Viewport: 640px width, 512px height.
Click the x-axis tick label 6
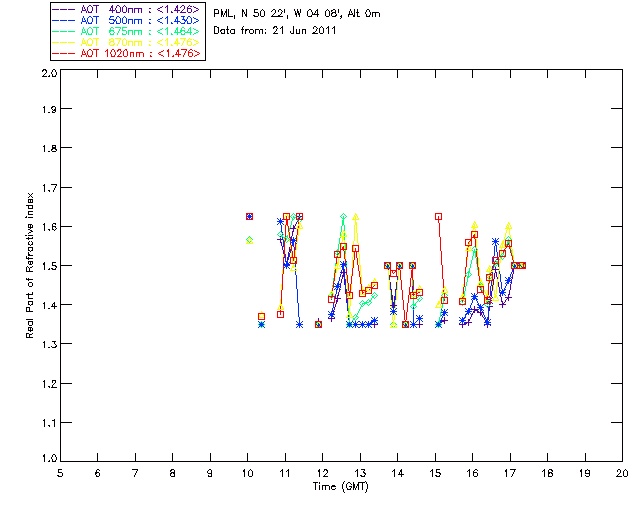pyautogui.click(x=98, y=473)
